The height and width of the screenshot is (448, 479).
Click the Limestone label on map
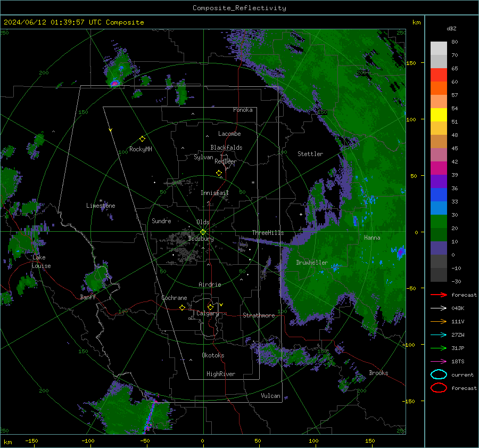click(101, 206)
